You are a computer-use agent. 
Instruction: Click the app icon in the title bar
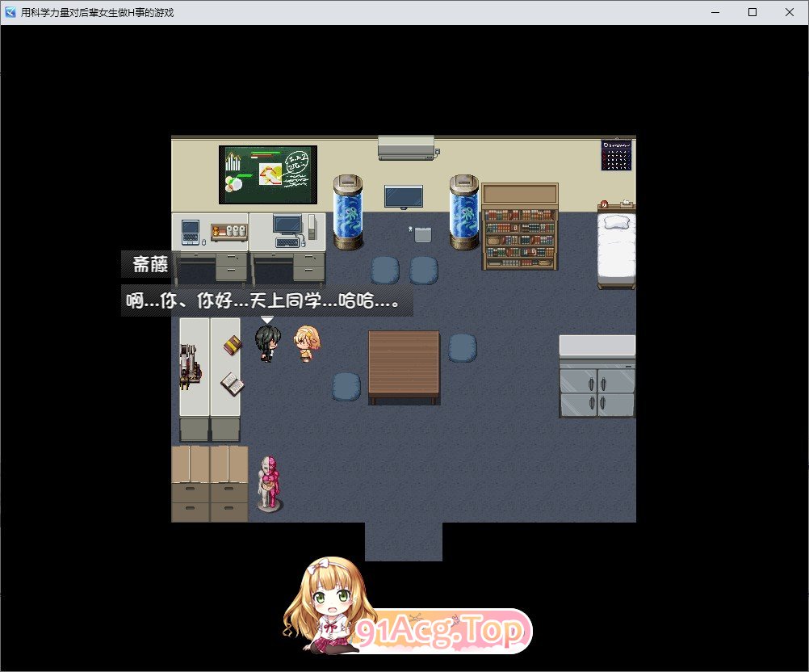tap(10, 12)
